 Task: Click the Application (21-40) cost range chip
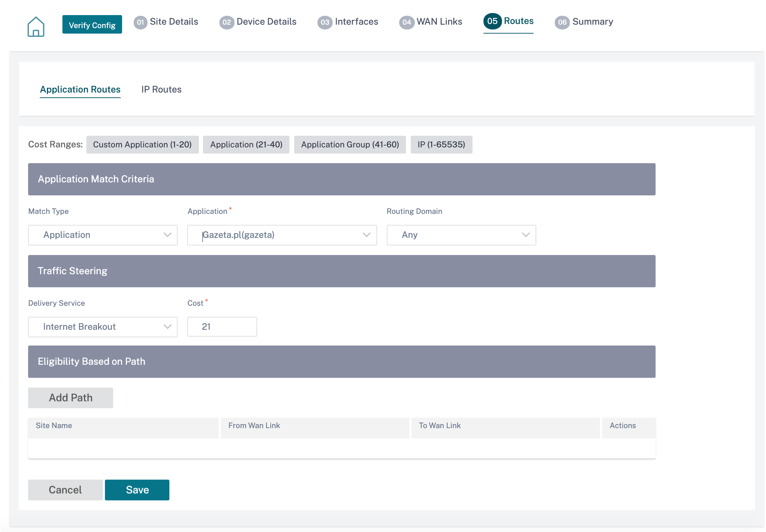tap(246, 145)
